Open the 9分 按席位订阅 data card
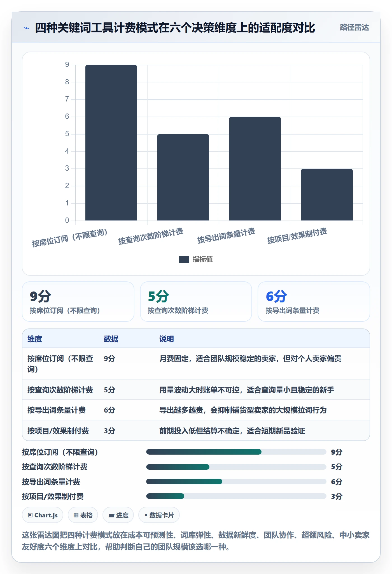392x574 pixels. coord(78,302)
